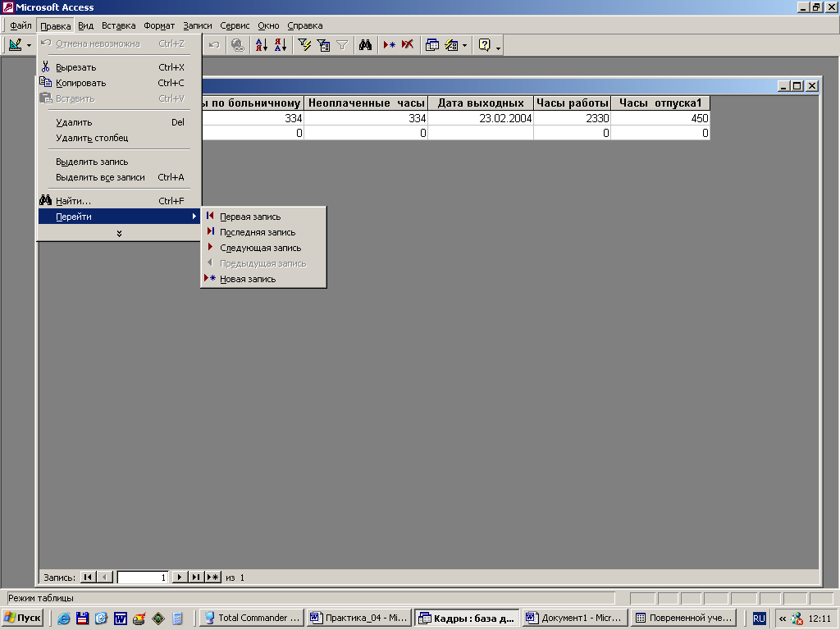Click the Часы отпуска1 column header
Screen dimensions: 840x630
click(660, 103)
